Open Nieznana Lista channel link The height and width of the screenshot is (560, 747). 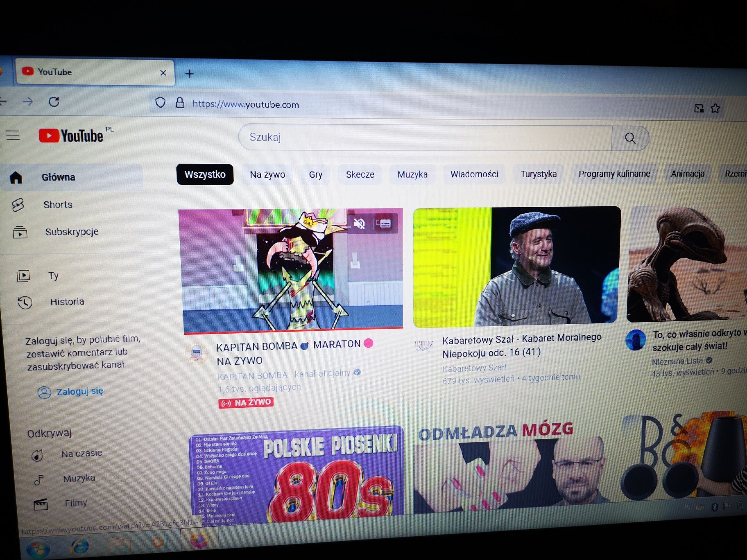[677, 361]
